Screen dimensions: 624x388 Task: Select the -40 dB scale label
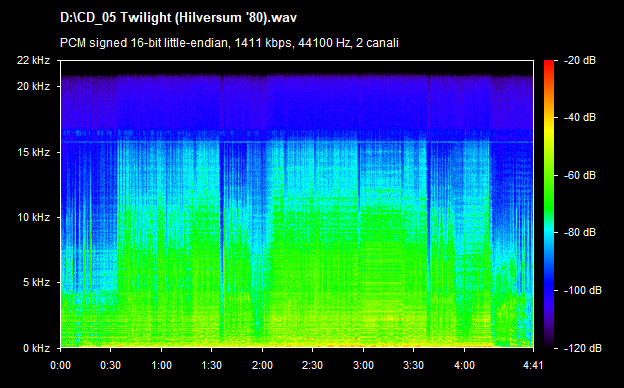(580, 118)
